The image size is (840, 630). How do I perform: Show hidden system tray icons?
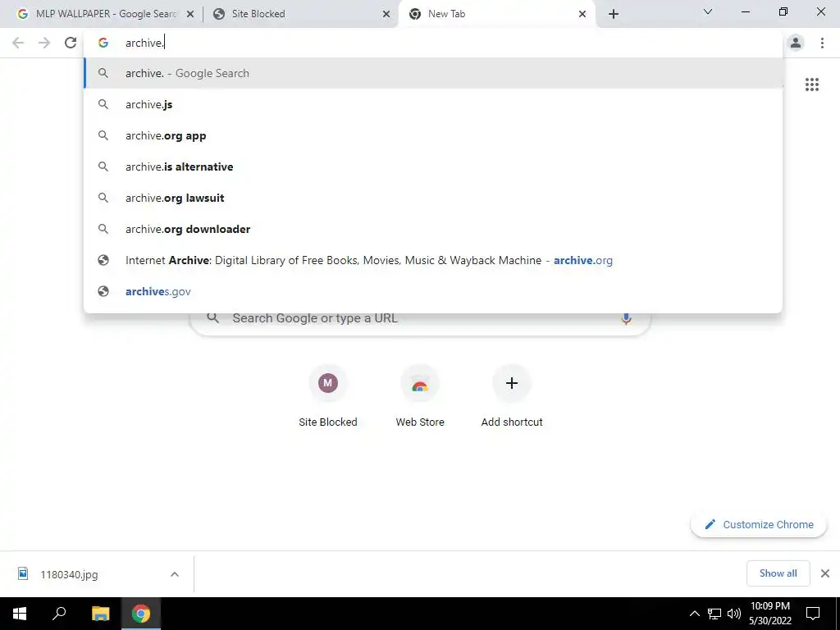[694, 614]
